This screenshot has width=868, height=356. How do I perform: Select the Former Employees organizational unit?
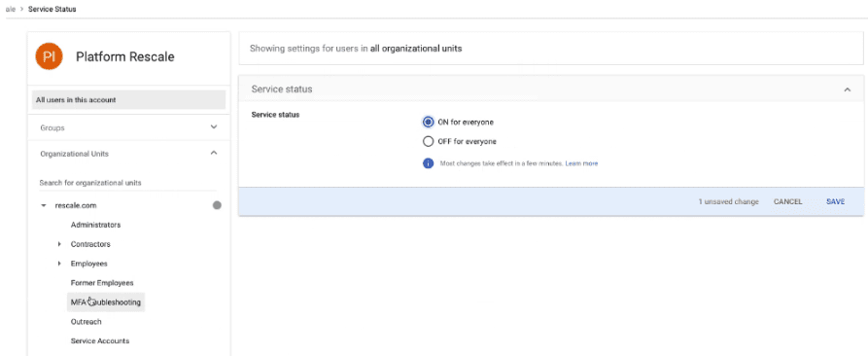pos(102,283)
